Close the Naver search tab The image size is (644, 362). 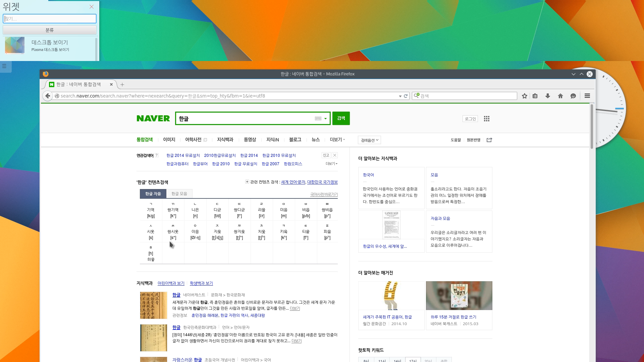(x=111, y=84)
